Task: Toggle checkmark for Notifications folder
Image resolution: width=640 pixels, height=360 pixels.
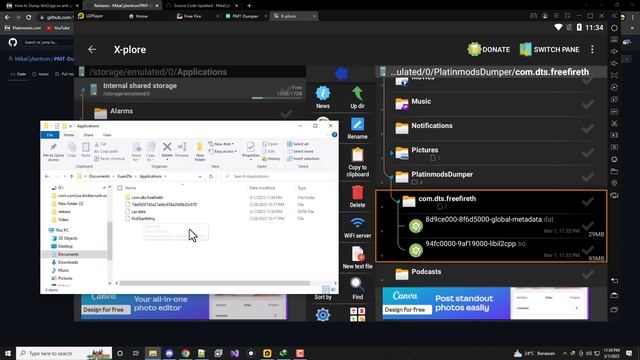Action: [587, 129]
